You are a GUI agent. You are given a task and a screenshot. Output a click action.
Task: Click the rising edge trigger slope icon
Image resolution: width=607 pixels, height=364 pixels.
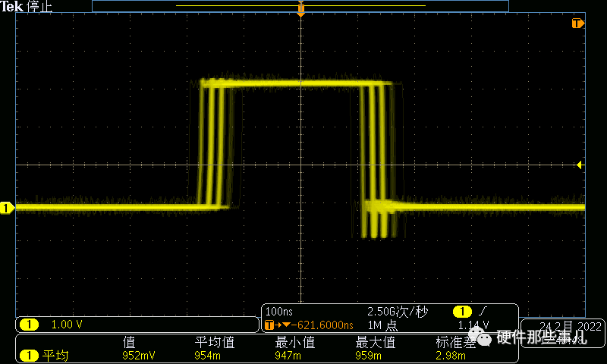click(x=483, y=312)
